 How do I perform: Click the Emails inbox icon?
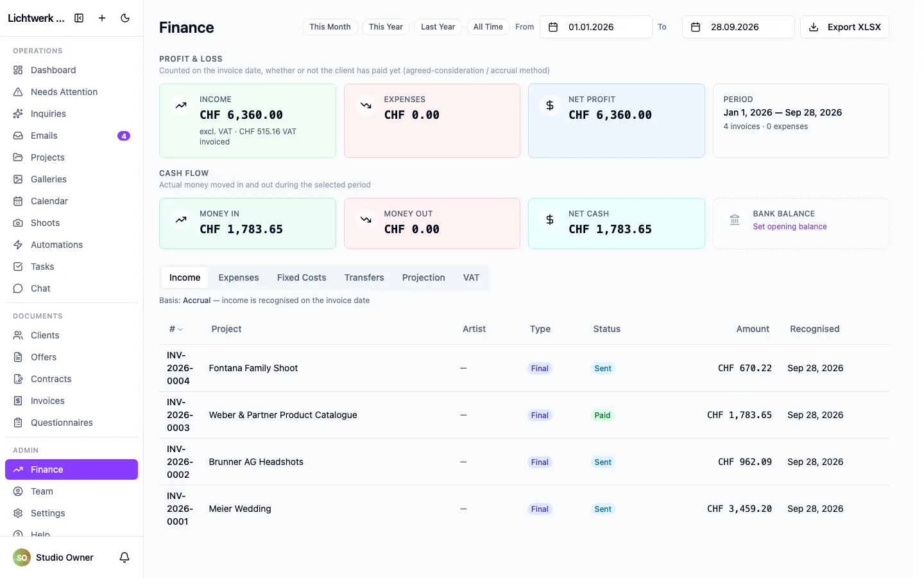click(x=18, y=136)
